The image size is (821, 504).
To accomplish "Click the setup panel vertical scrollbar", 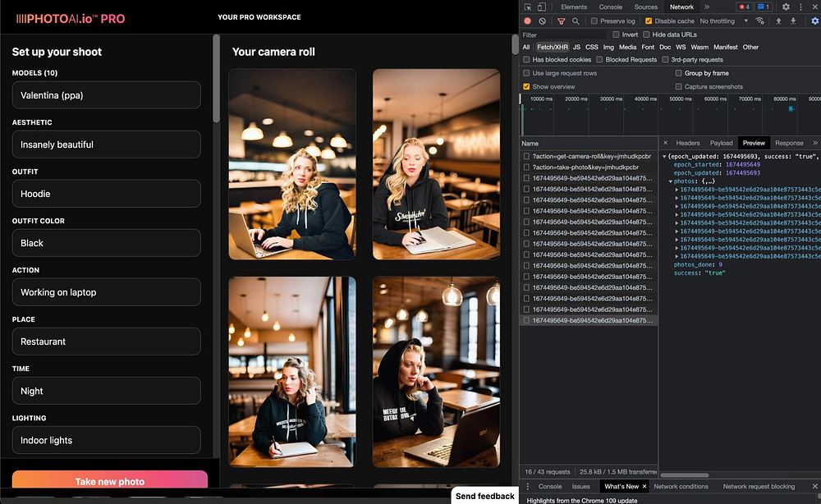I will click(x=216, y=79).
